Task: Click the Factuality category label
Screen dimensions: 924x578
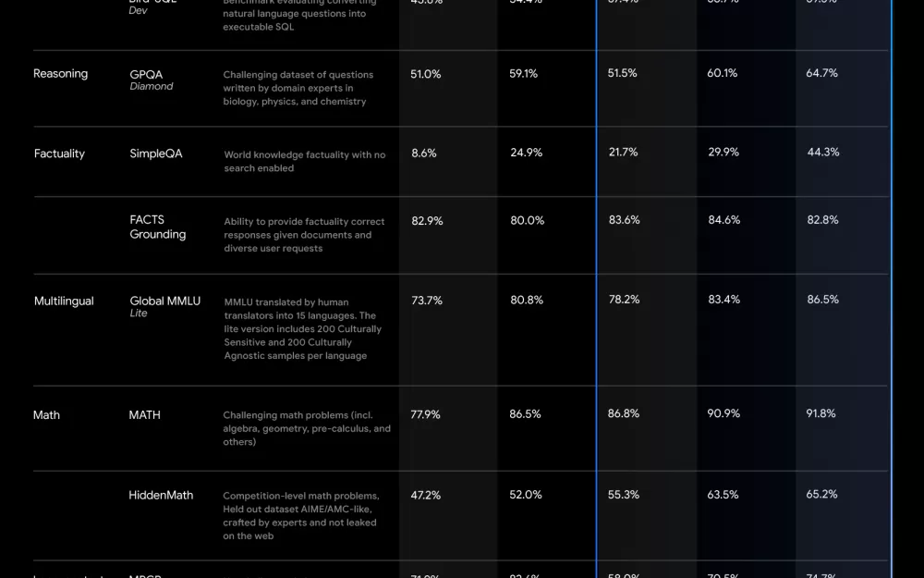Action: pos(59,154)
